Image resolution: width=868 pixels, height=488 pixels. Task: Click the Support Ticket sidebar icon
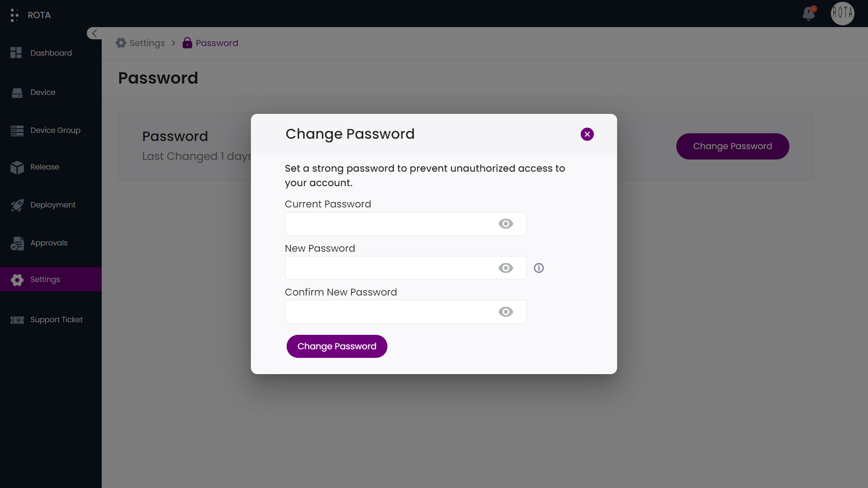coord(17,319)
